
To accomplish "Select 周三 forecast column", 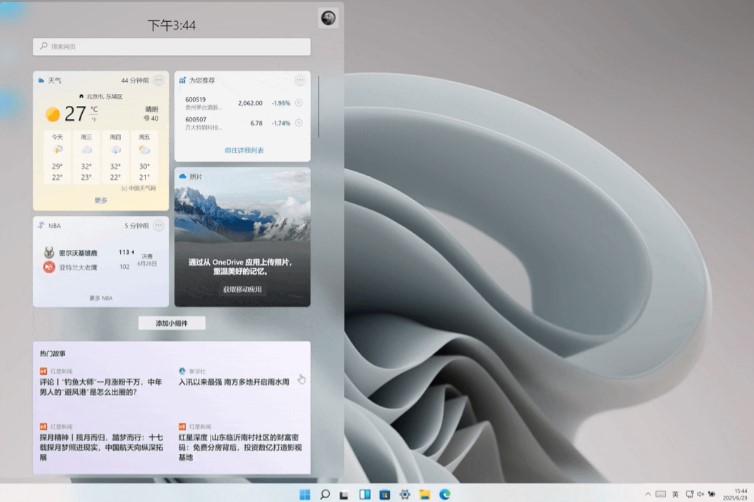I will click(x=86, y=157).
